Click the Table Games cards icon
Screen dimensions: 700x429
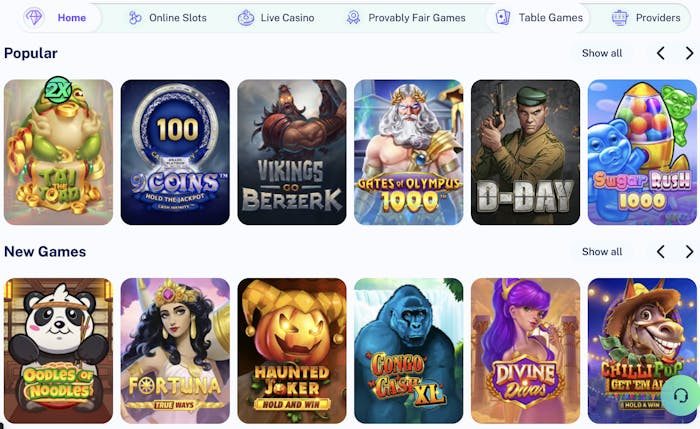pos(503,17)
